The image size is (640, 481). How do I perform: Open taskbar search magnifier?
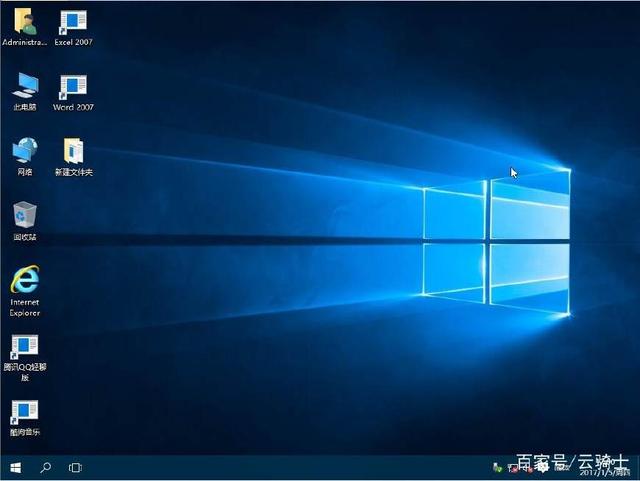pyautogui.click(x=46, y=468)
